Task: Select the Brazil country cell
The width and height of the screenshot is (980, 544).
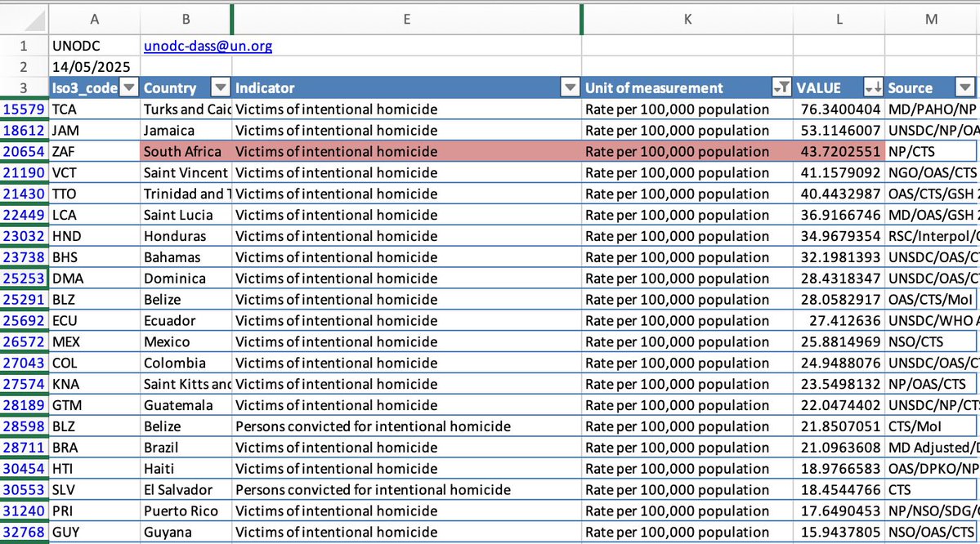Action: click(x=186, y=448)
